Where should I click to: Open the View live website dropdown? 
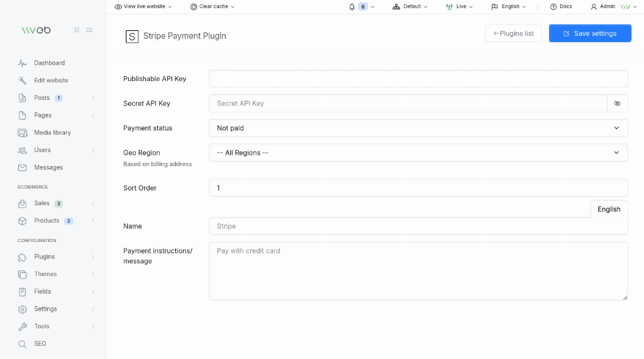coord(143,6)
